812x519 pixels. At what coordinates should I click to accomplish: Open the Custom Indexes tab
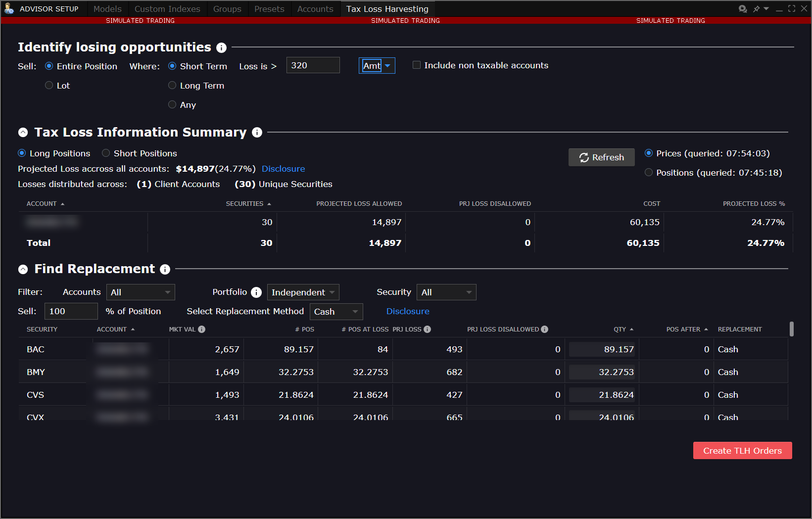pyautogui.click(x=167, y=8)
